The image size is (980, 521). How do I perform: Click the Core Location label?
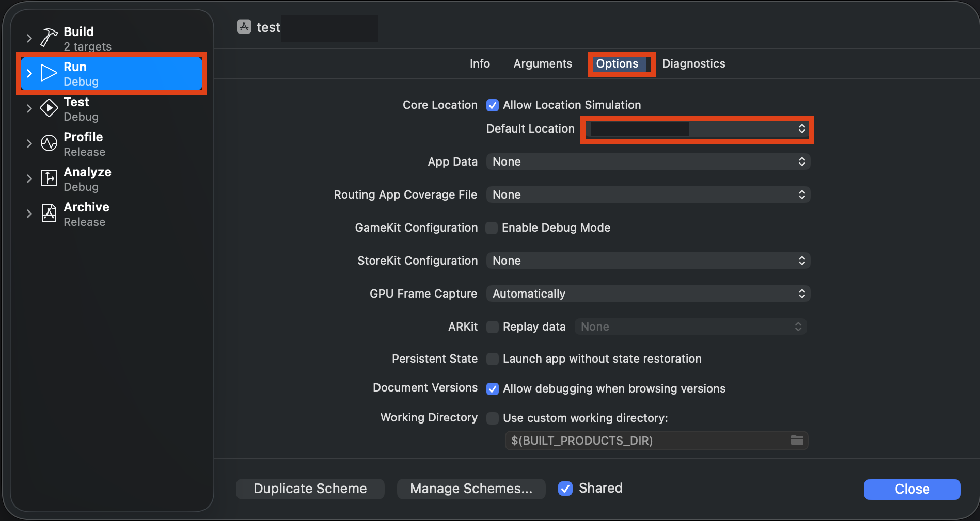pos(440,105)
